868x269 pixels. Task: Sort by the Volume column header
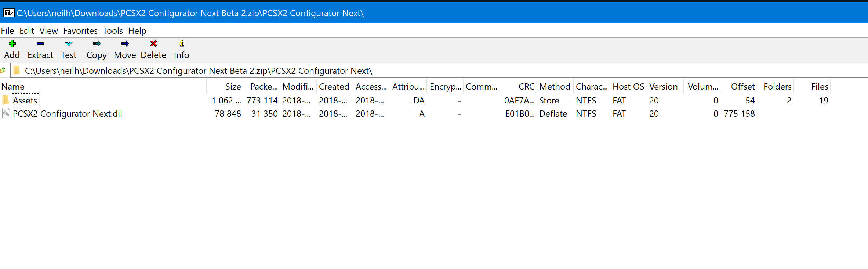702,87
